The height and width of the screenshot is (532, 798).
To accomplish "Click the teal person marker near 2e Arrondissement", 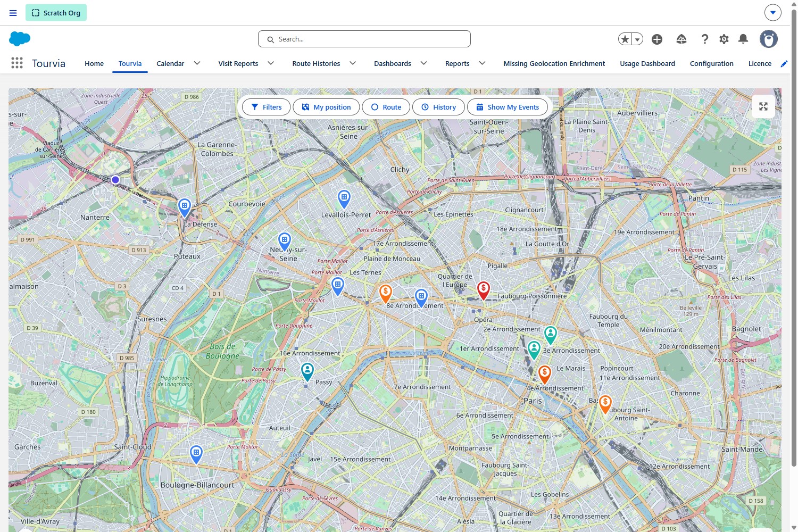I will pos(551,335).
